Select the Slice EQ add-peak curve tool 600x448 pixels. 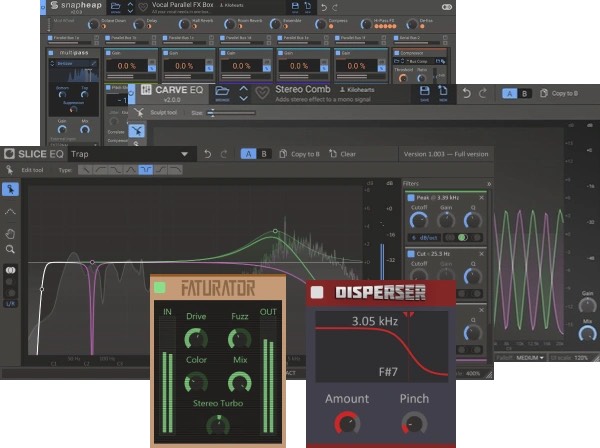click(10, 211)
